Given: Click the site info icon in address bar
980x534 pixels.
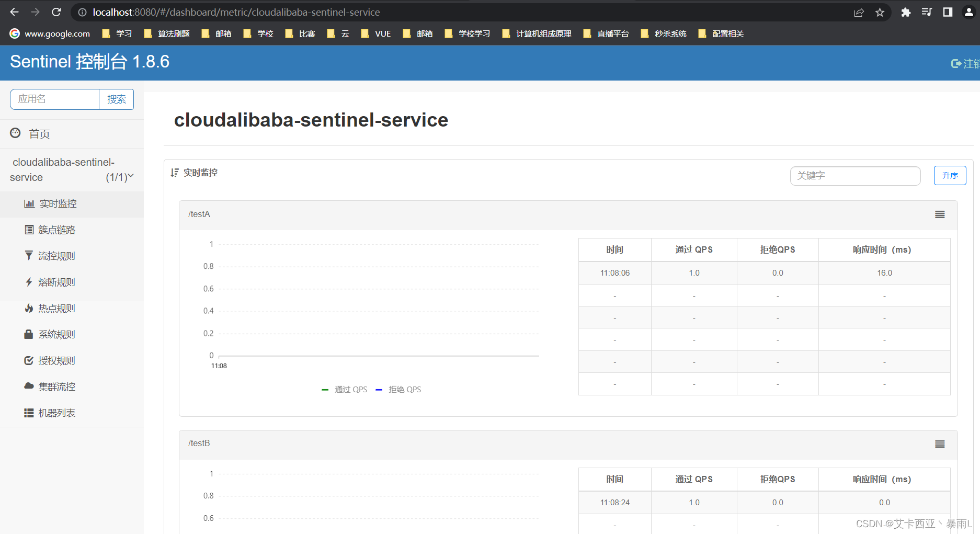Looking at the screenshot, I should point(82,12).
